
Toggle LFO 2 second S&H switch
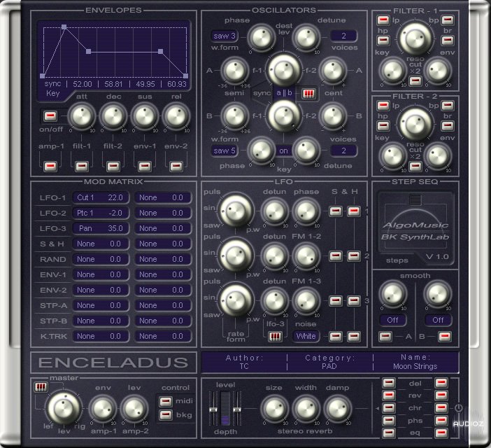pos(354,256)
